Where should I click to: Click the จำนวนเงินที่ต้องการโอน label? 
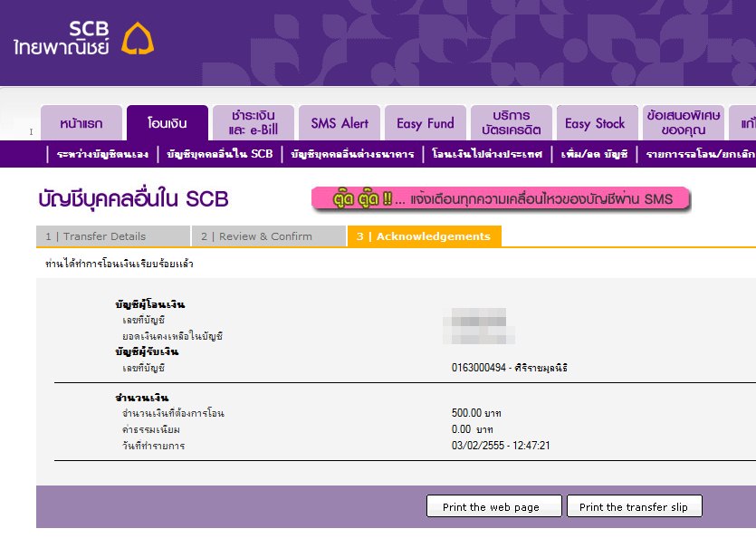coord(173,413)
